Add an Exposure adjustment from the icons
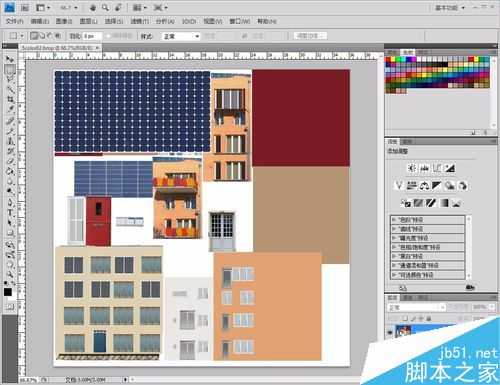The height and width of the screenshot is (385, 500). click(x=450, y=168)
